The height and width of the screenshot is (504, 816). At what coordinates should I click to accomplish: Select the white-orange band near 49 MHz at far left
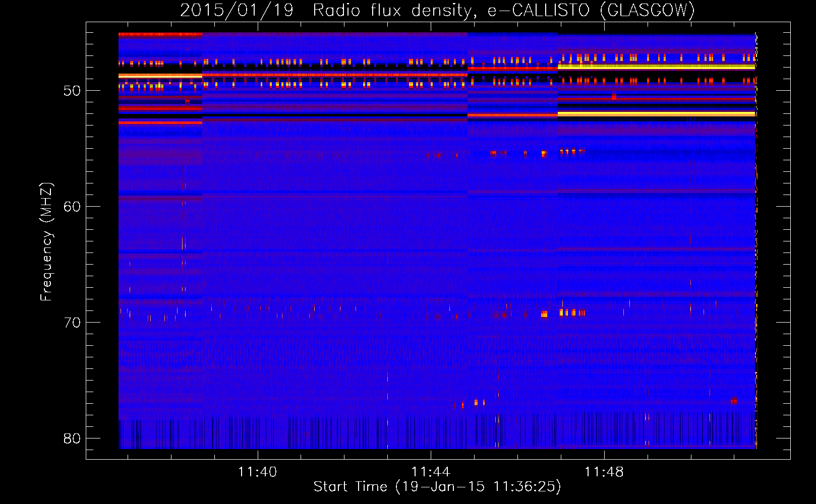click(x=160, y=76)
